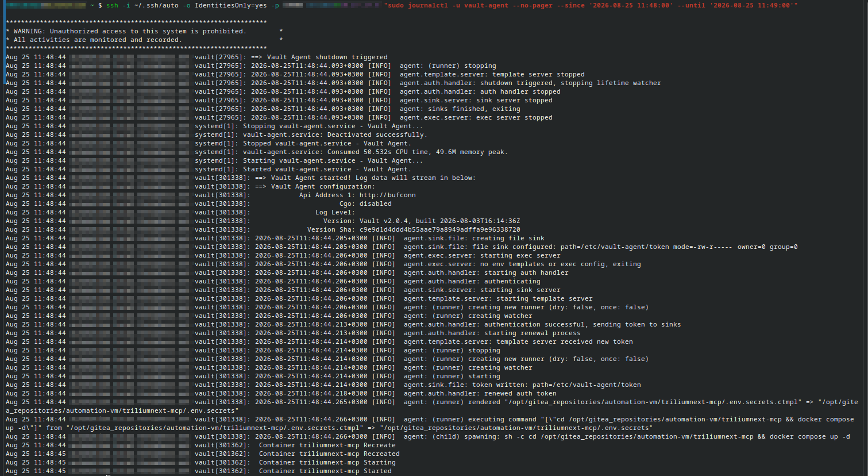Image resolution: width=868 pixels, height=476 pixels.
Task: Click 'Starting vault-agent.service - Vault Agent...' line
Action: click(x=333, y=160)
